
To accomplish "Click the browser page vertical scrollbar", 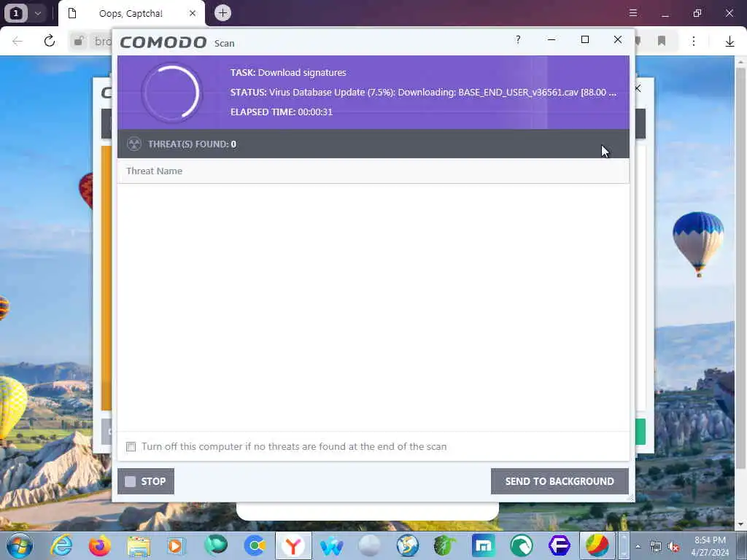I will click(740, 268).
